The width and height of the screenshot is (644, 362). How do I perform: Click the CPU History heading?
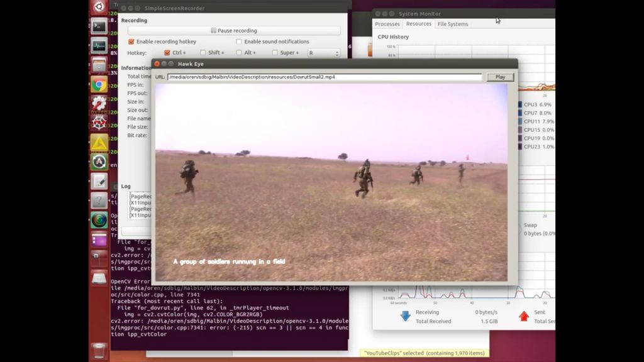point(393,36)
